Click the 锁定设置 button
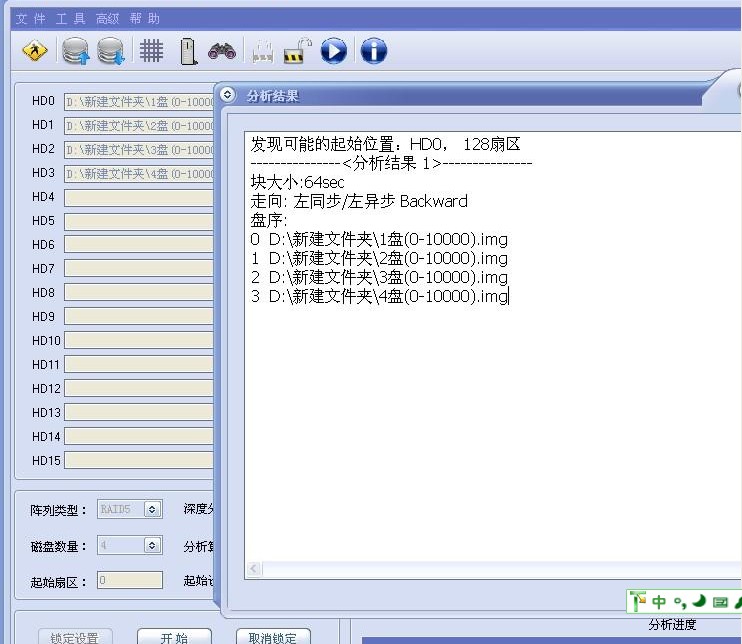Image resolution: width=742 pixels, height=644 pixels. pos(75,637)
